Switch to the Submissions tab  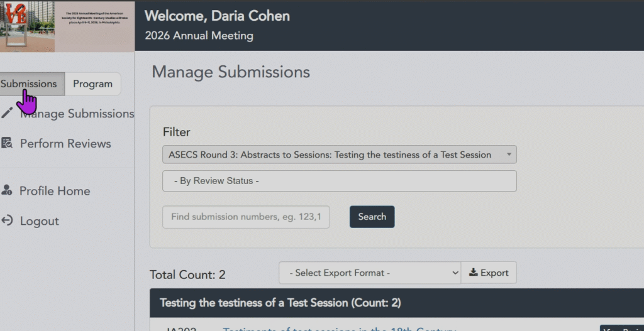pyautogui.click(x=29, y=84)
